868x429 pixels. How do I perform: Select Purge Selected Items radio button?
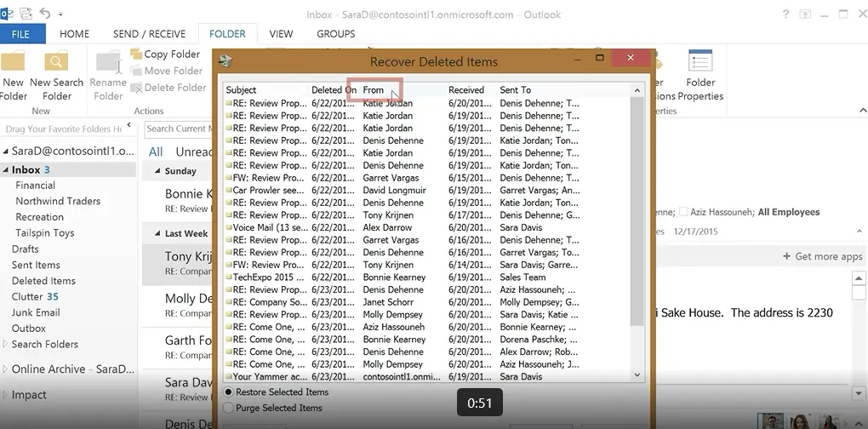[228, 408]
